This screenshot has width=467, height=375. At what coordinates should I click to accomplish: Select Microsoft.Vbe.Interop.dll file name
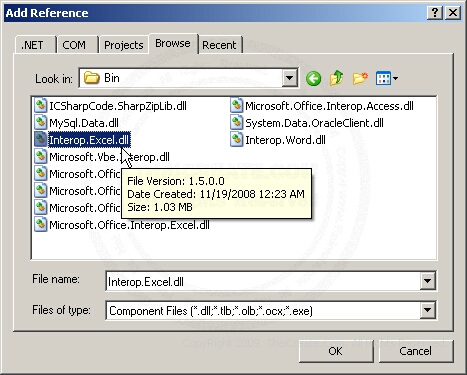109,157
